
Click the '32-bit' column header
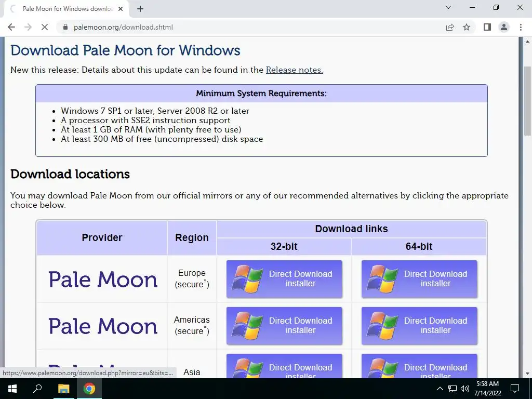[284, 246]
